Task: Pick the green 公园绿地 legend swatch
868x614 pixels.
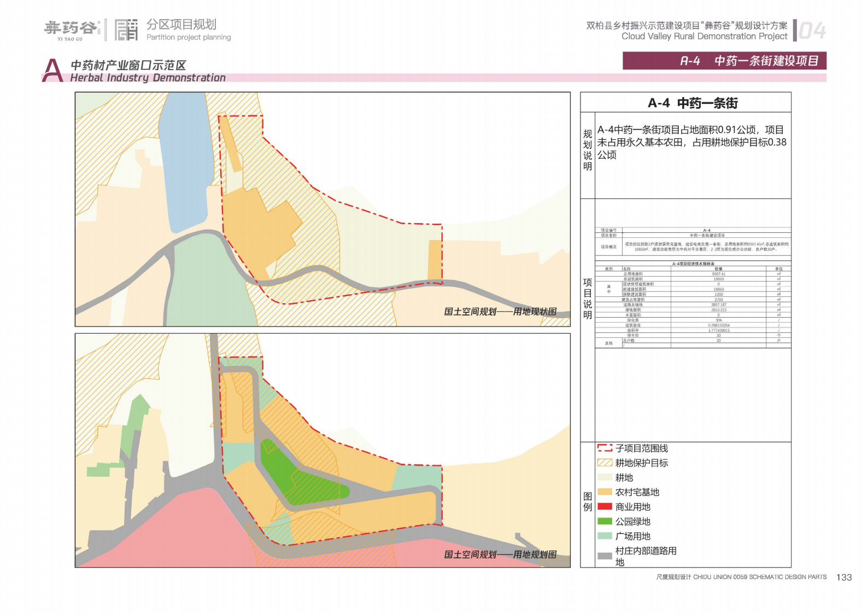Action: (x=605, y=522)
